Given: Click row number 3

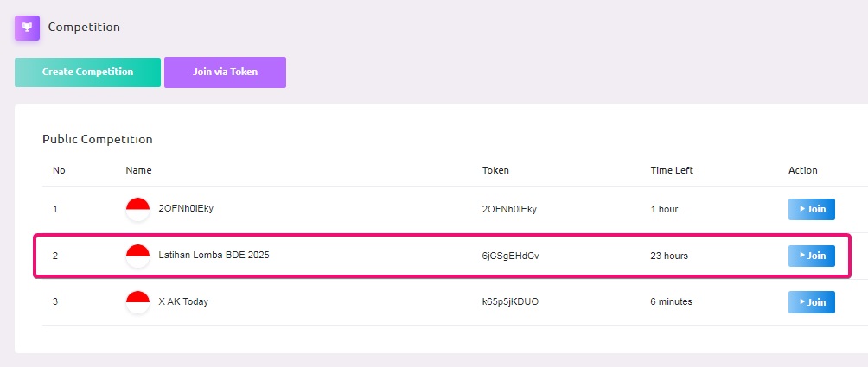Looking at the screenshot, I should coord(54,301).
